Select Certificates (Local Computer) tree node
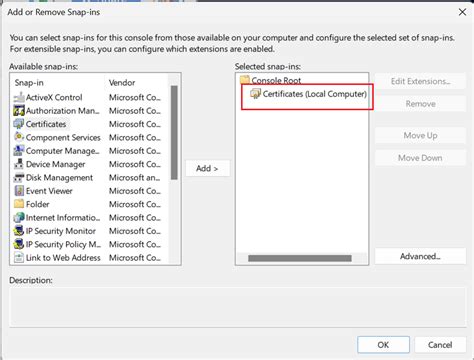 click(315, 94)
